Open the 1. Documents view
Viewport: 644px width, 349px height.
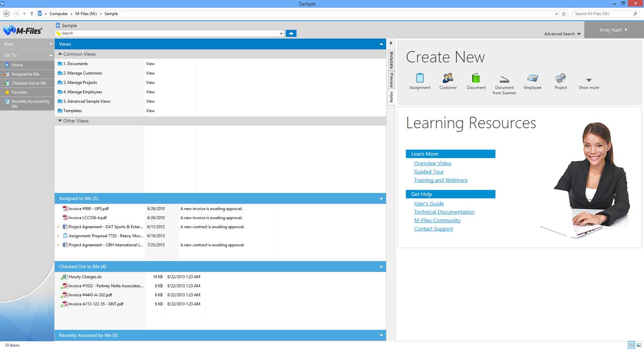(76, 64)
